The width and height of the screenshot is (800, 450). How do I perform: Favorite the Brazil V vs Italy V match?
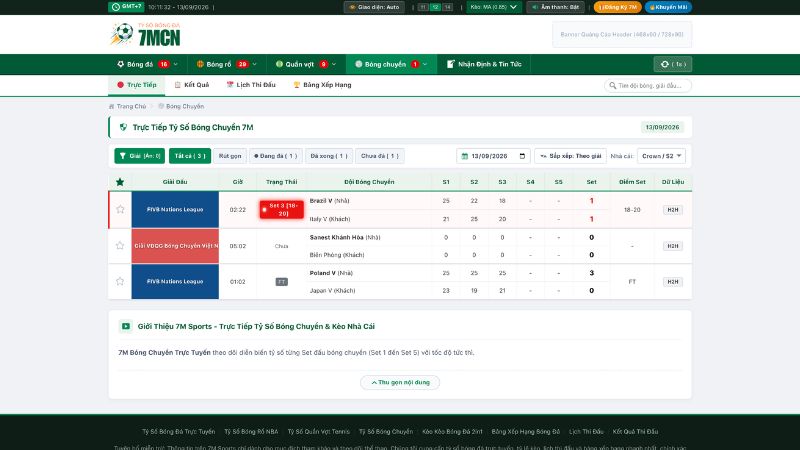click(120, 209)
